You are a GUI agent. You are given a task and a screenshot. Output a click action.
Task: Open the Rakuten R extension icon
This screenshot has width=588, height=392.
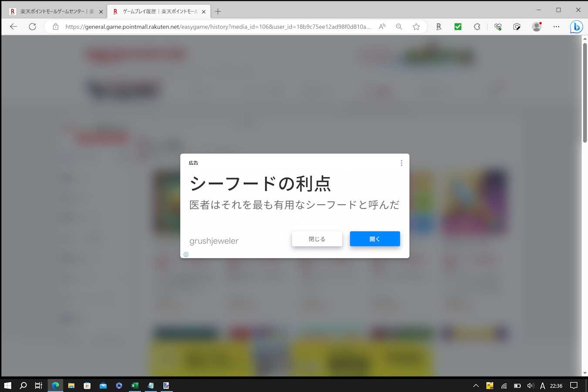(x=439, y=27)
